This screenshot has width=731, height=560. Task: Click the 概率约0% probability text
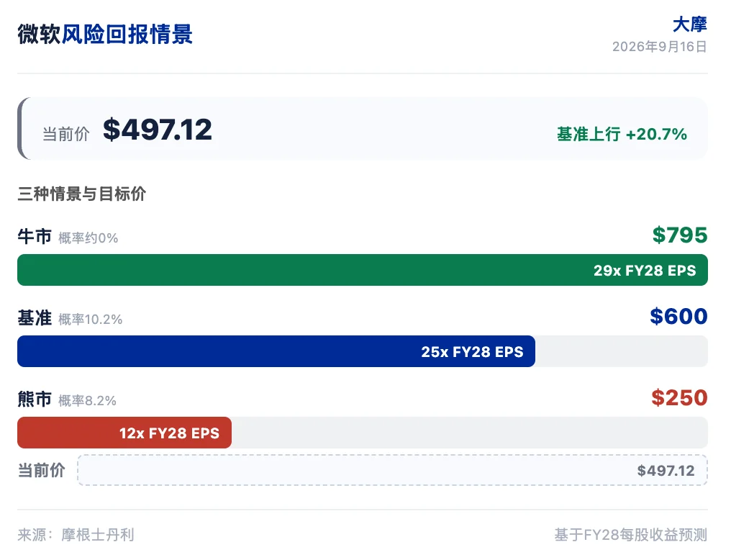pos(88,238)
